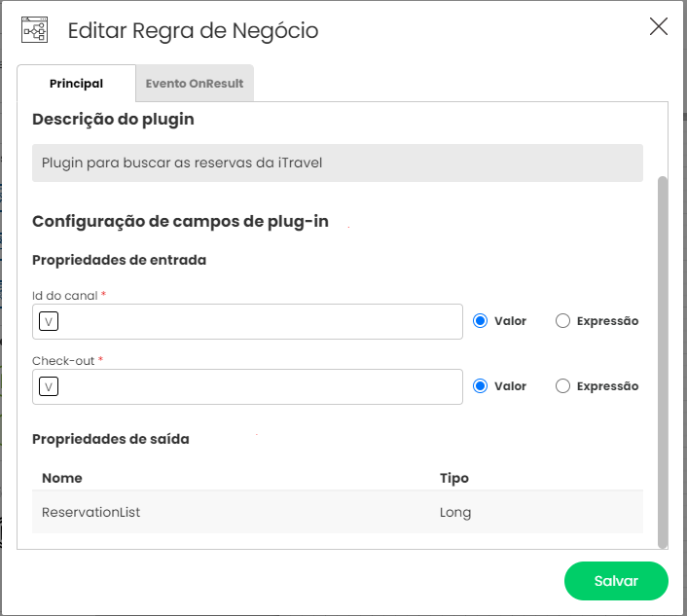Focus the Check-out input field
Screen dimensions: 687x616
tap(247, 387)
